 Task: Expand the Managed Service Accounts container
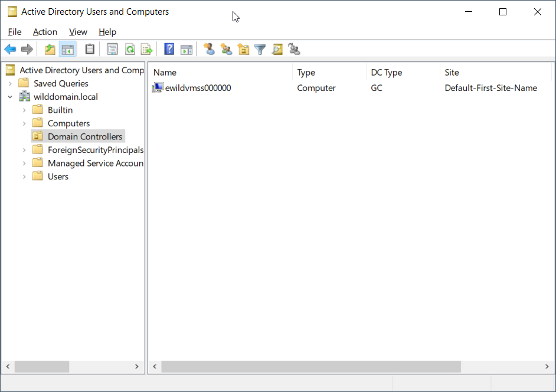tap(24, 163)
